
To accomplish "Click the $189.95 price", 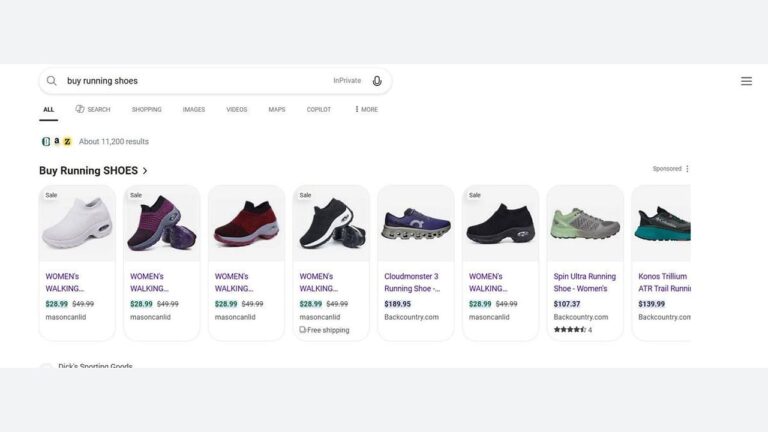I will tap(397, 304).
